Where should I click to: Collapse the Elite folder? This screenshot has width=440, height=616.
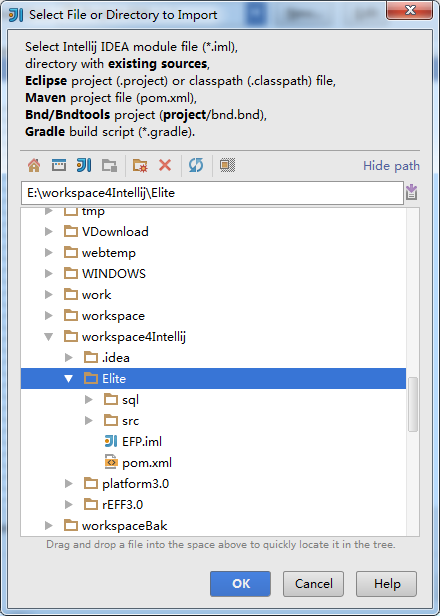coord(69,379)
